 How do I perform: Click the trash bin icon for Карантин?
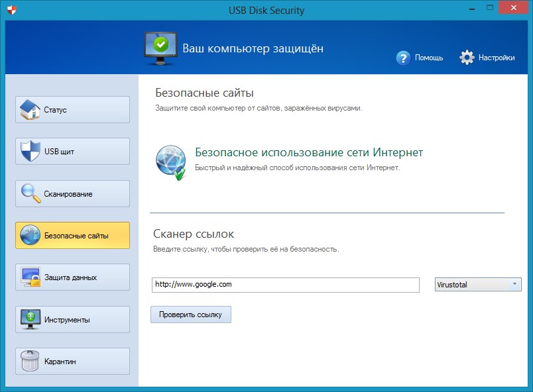tap(30, 361)
